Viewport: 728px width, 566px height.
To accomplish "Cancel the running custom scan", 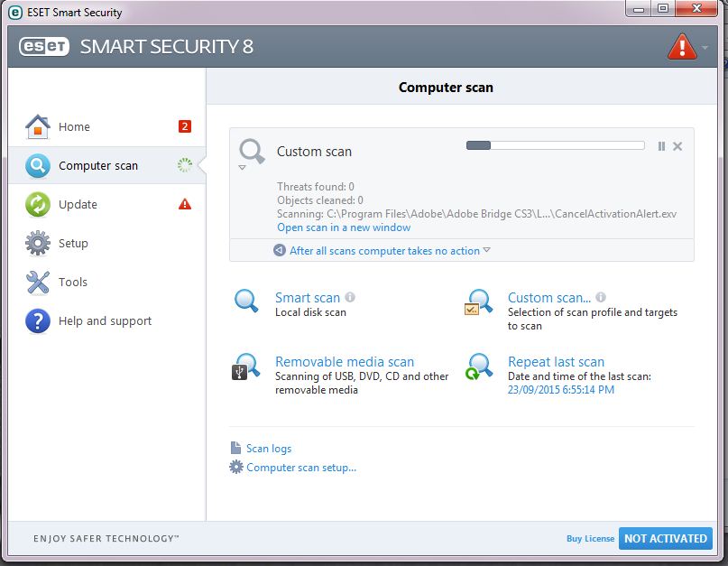I will [677, 146].
